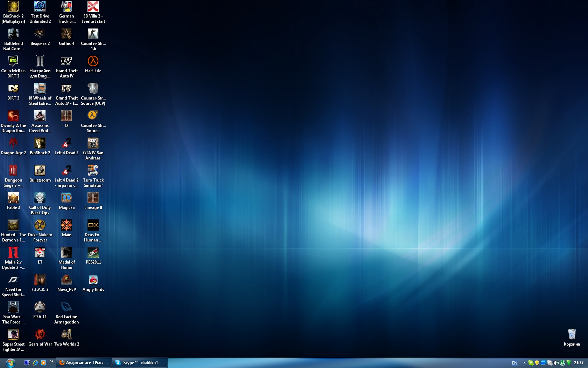This screenshot has width=588, height=368.
Task: Select the Euro Truck Simulator icon
Action: coord(93,176)
